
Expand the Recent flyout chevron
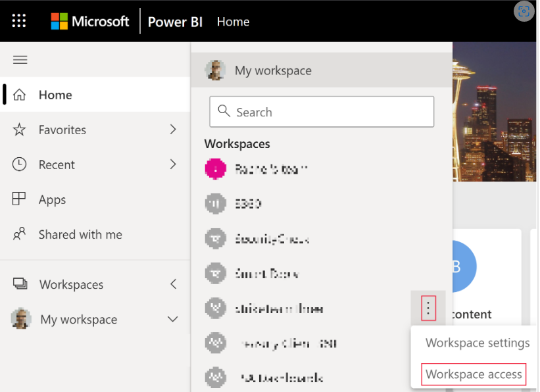click(173, 164)
